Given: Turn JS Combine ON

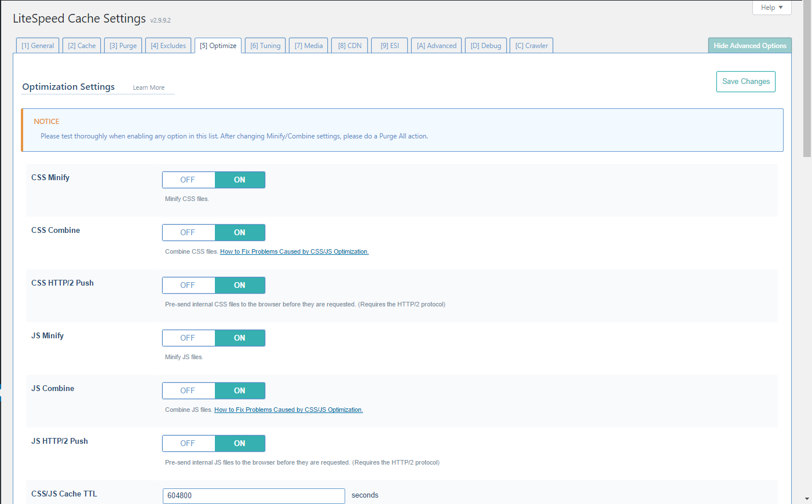Looking at the screenshot, I should (x=240, y=391).
